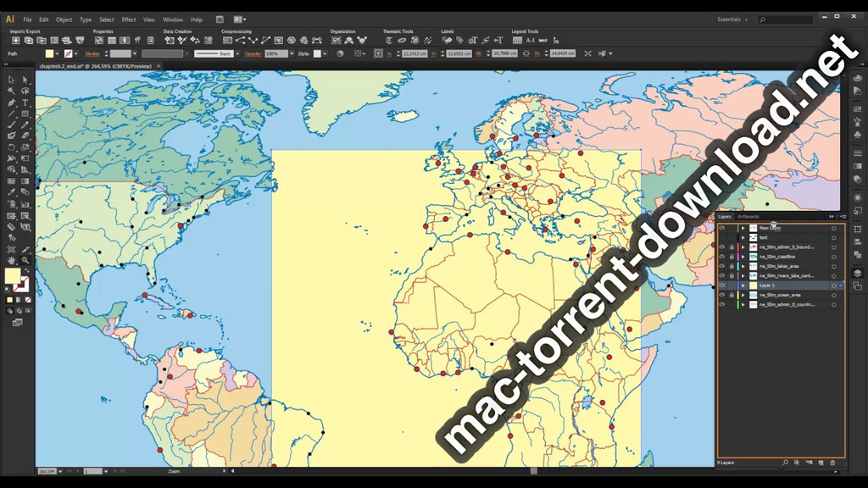The height and width of the screenshot is (488, 868).
Task: Toggle visibility of ne_50m_ocean_area layer
Action: [722, 295]
